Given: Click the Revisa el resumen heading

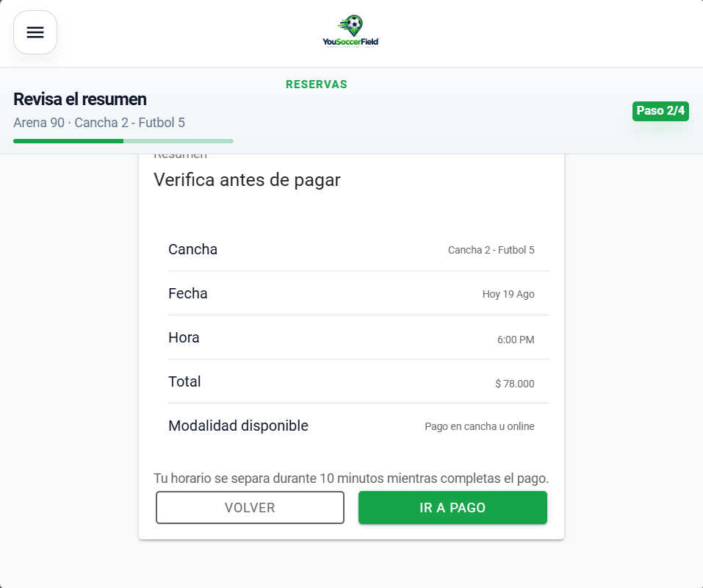Looking at the screenshot, I should pyautogui.click(x=80, y=99).
